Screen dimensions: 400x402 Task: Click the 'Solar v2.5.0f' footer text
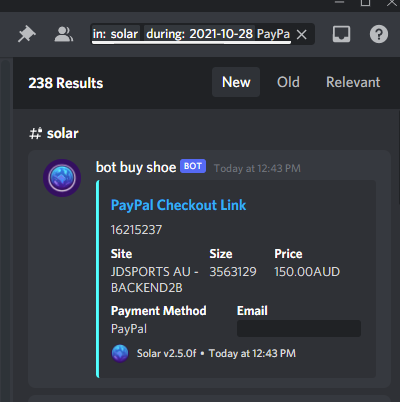[x=167, y=353]
